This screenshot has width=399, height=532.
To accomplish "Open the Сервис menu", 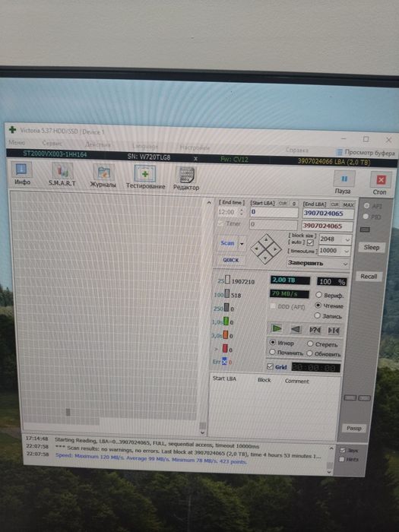I will [52, 144].
